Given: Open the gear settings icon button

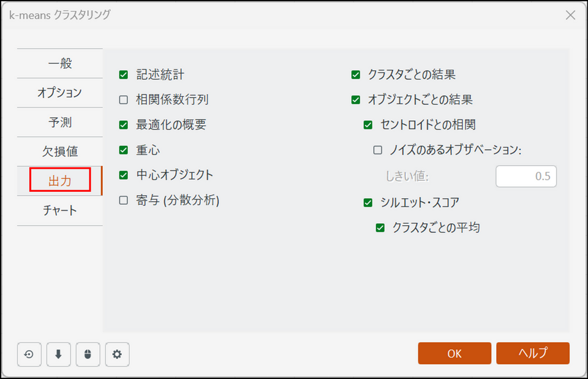Looking at the screenshot, I should [x=117, y=354].
